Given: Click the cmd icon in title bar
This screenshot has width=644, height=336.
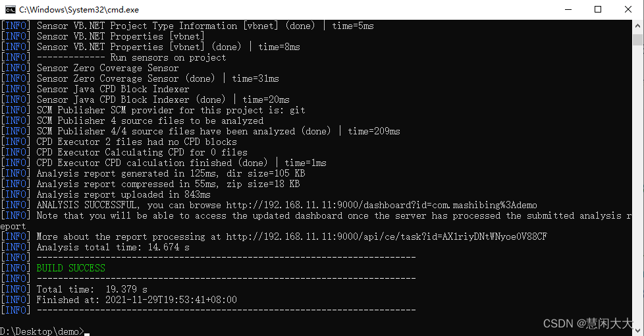Looking at the screenshot, I should pyautogui.click(x=9, y=9).
